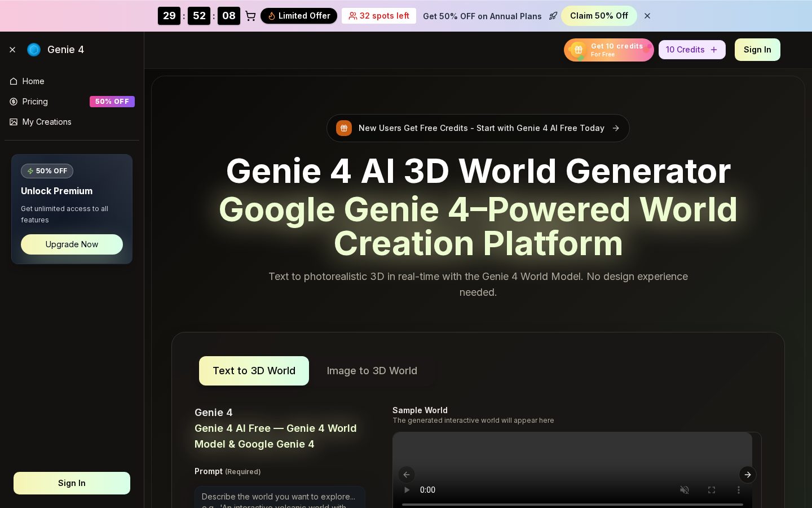Screen dimensions: 812x508
Task: Unmute the sample video
Action: 685,490
